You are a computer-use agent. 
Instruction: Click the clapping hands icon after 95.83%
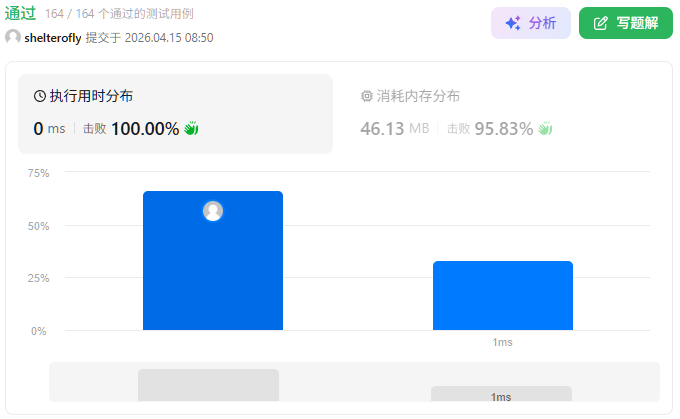pyautogui.click(x=545, y=129)
